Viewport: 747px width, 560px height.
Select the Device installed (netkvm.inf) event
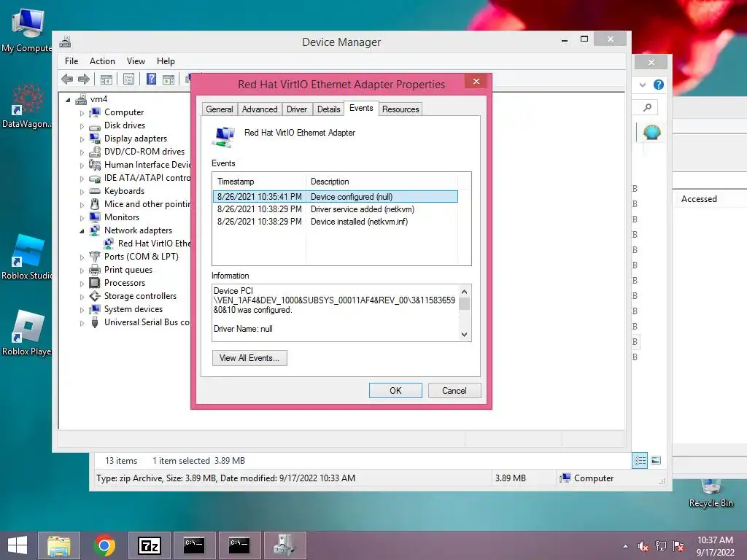point(336,222)
